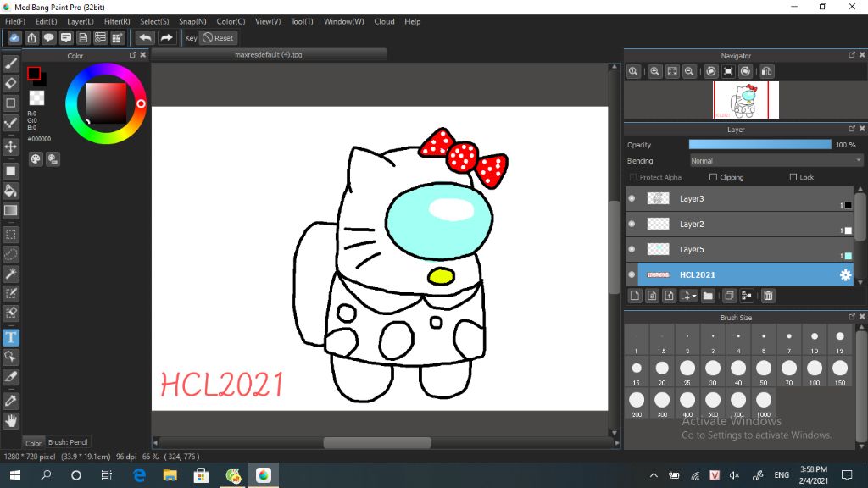Select the Brush tool
Screen dimensions: 868x488
[10, 64]
